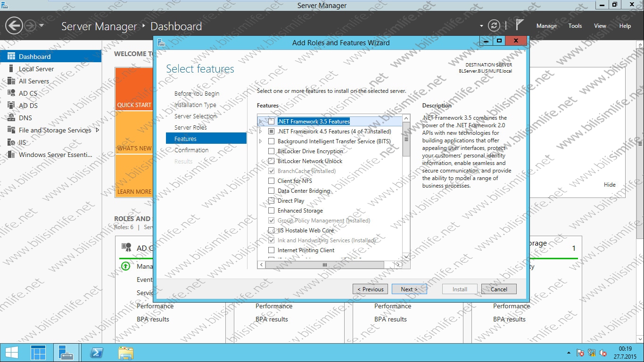Expand .NET Framework 3.5 Features tree node
The width and height of the screenshot is (644, 362).
tap(260, 122)
